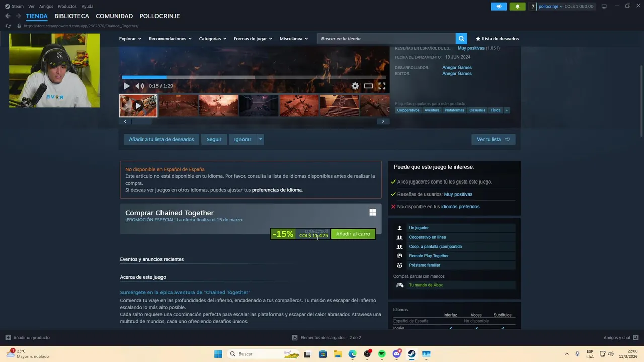The height and width of the screenshot is (362, 644).
Task: Click the Un jugador person icon
Action: (x=399, y=228)
